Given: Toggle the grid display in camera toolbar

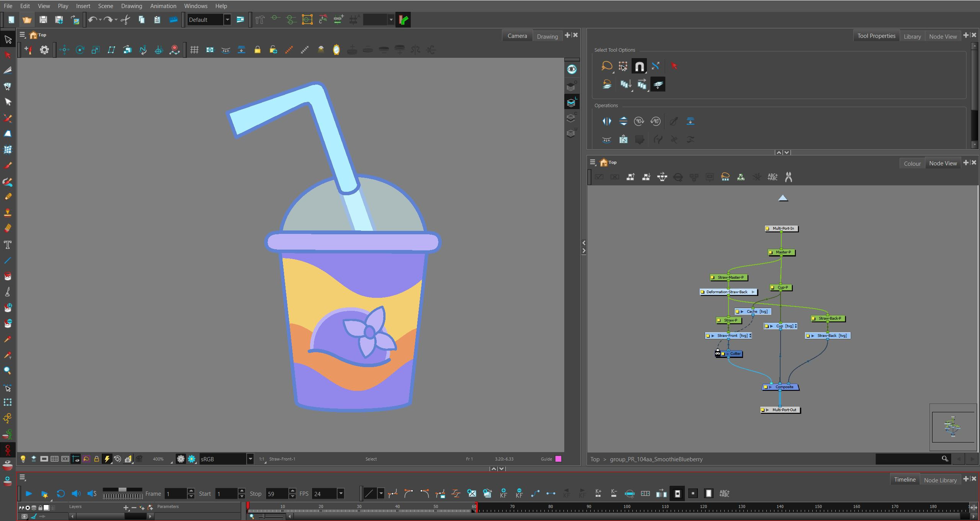Looking at the screenshot, I should [x=194, y=50].
